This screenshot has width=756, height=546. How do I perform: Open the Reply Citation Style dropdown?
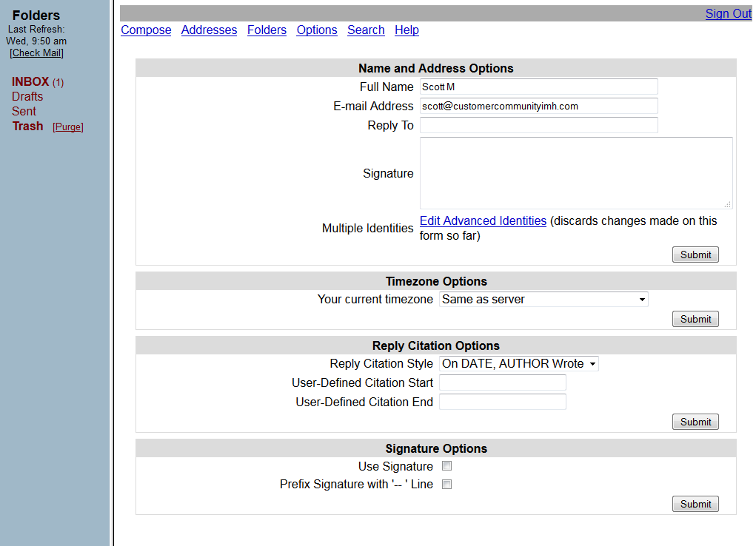coord(519,363)
